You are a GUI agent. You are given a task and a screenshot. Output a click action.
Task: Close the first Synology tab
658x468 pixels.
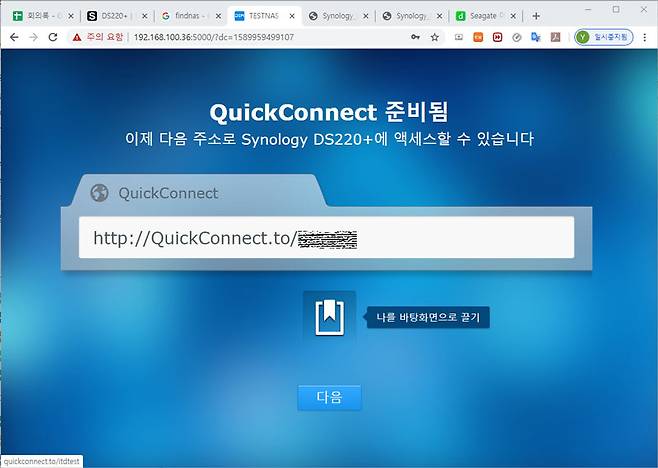366,16
